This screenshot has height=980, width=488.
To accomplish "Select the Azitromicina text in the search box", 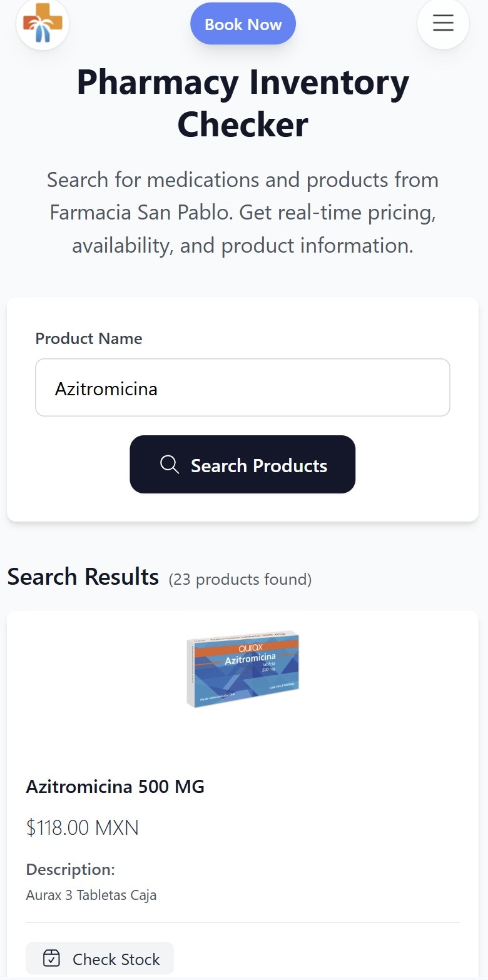I will (x=106, y=388).
